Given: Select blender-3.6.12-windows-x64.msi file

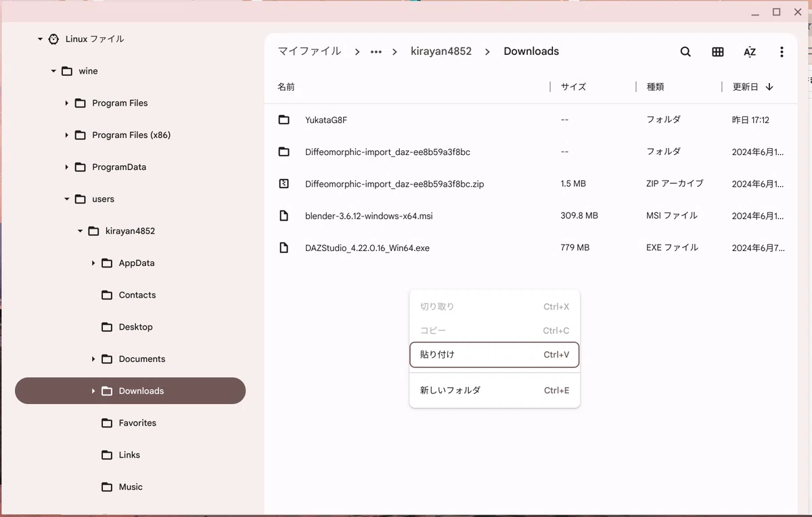Looking at the screenshot, I should click(x=531, y=216).
